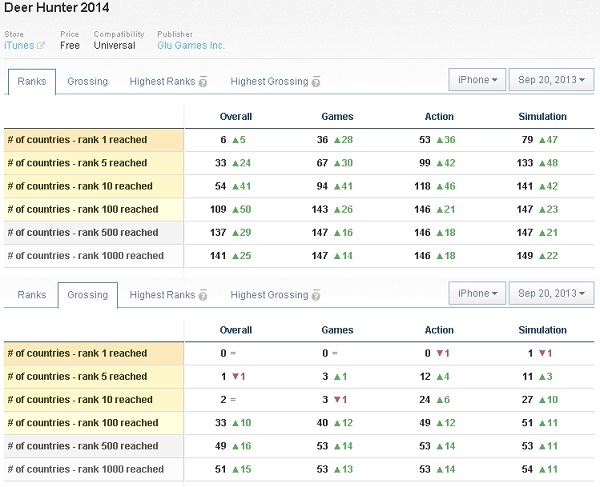Click Ranks Simulation rank 5 value 133

[x=525, y=163]
